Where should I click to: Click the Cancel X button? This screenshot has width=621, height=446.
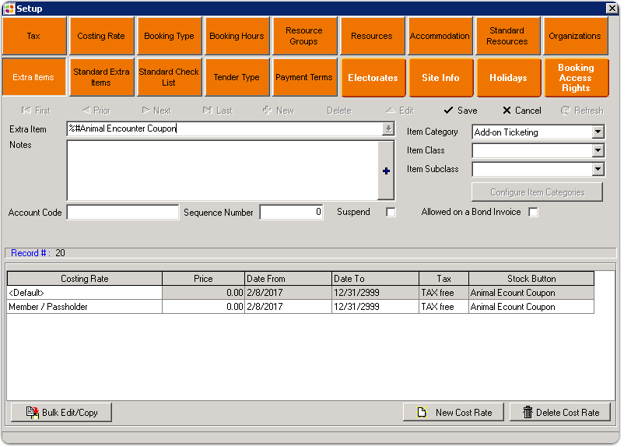click(520, 110)
